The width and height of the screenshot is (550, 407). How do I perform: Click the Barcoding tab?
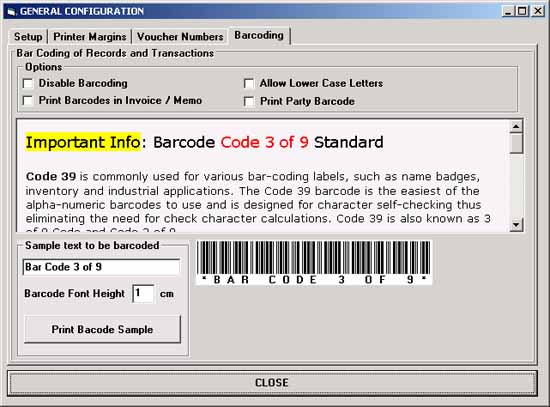(x=259, y=35)
